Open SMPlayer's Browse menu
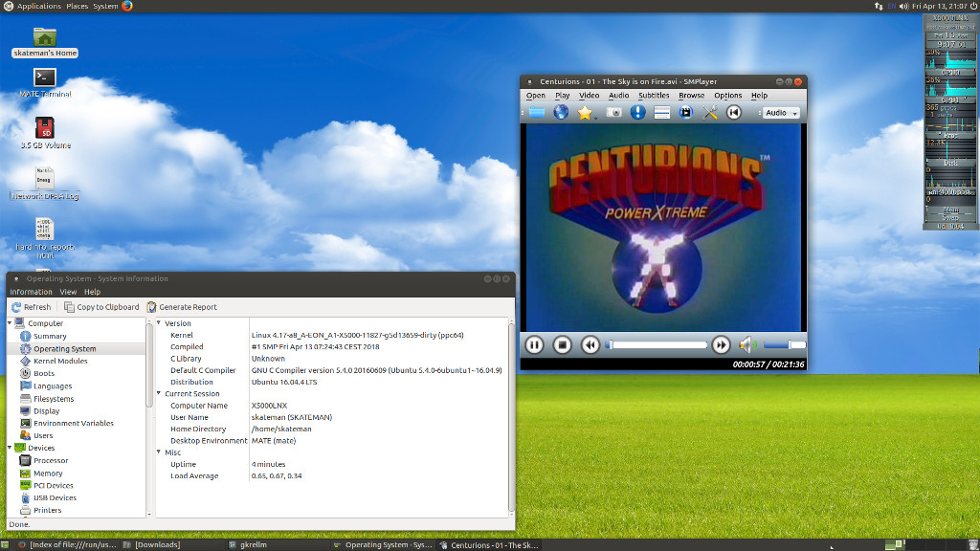The width and height of the screenshot is (980, 551). click(691, 96)
